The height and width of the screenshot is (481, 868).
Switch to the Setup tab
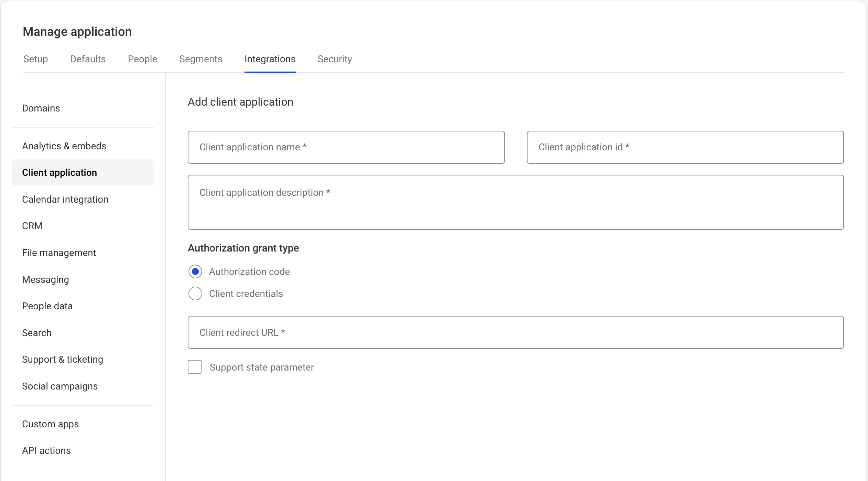35,59
